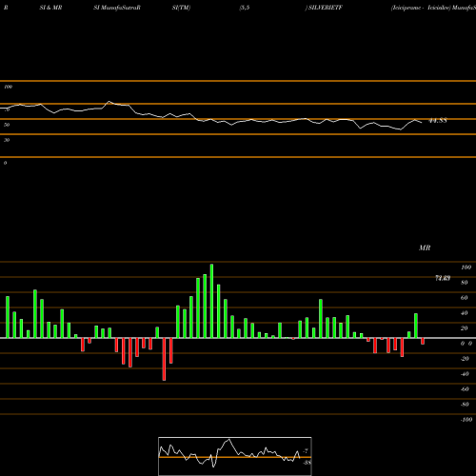Click the MR panel title label
This screenshot has width=476, height=476.
(x=425, y=248)
